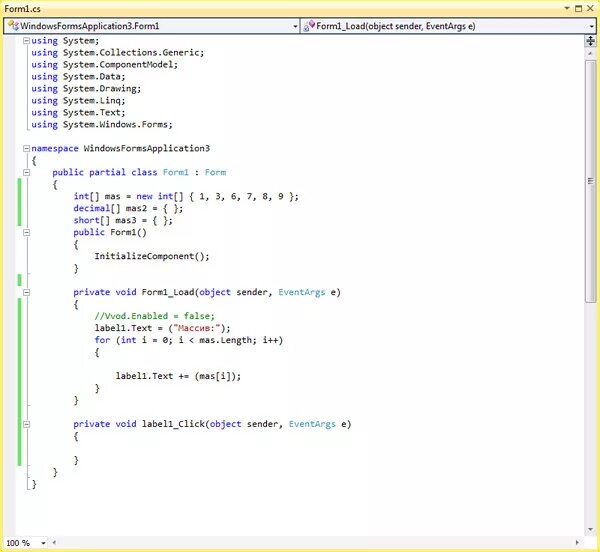Open the Form1.cs window position menu arrow
Viewport: 600px width, 552px height.
(567, 8)
